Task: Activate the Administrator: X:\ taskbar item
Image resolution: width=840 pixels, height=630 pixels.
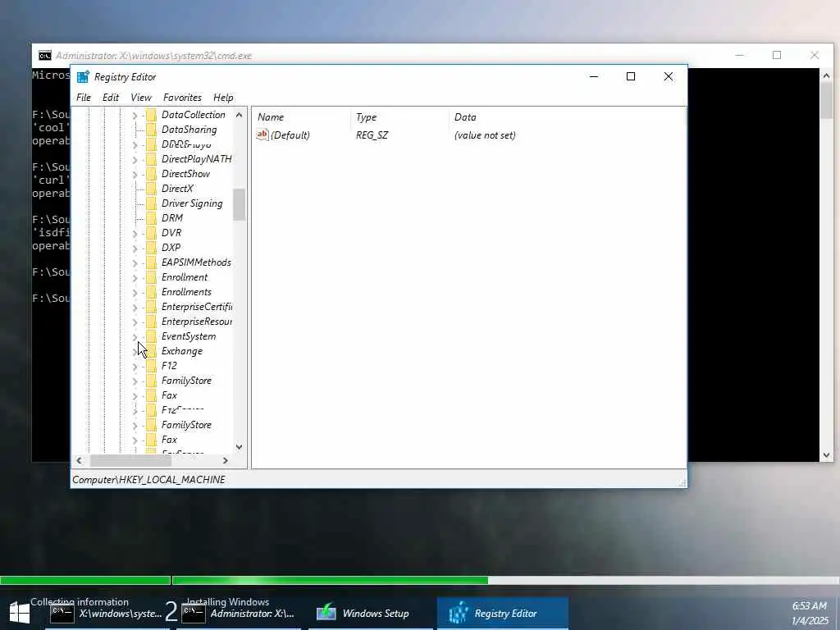Action: (x=238, y=614)
